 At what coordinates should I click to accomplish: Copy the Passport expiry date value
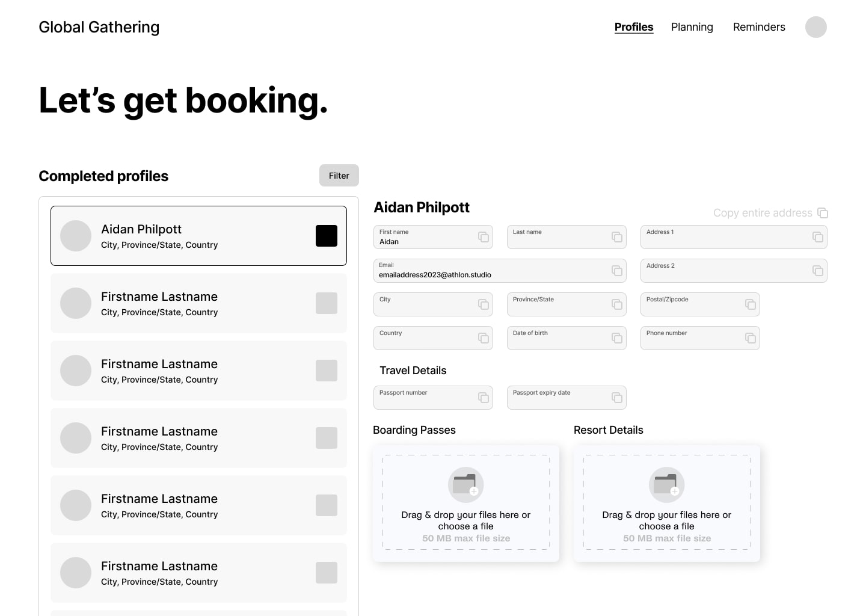[x=617, y=398]
